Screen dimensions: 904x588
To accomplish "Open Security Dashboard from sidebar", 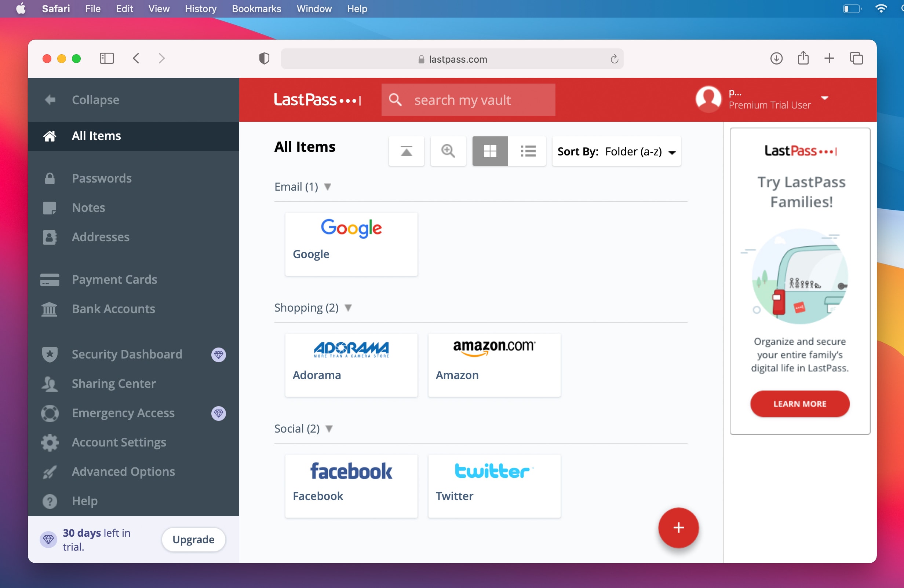I will click(127, 354).
